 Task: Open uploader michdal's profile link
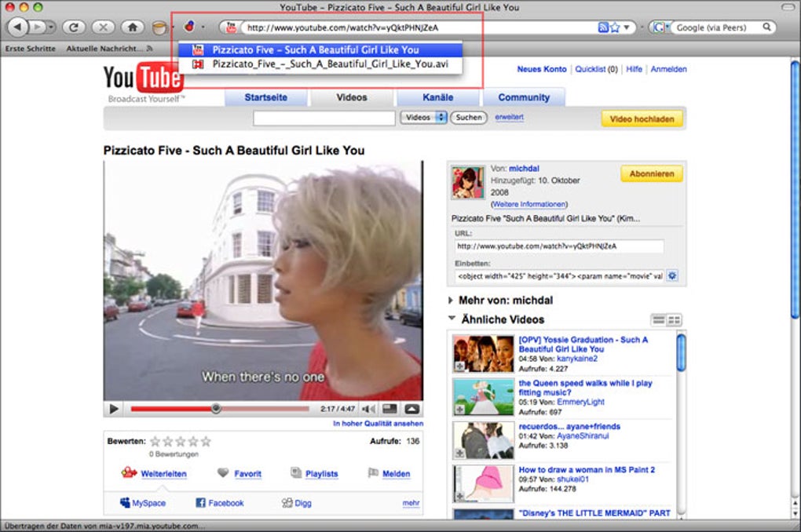[524, 169]
